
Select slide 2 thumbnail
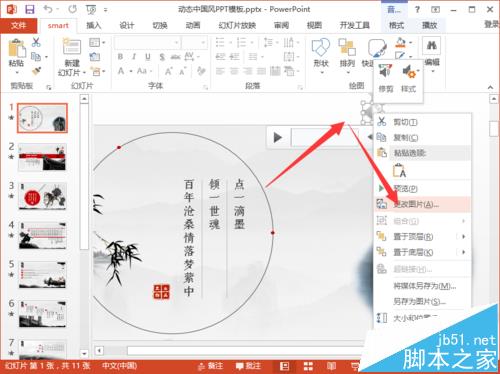tap(42, 157)
